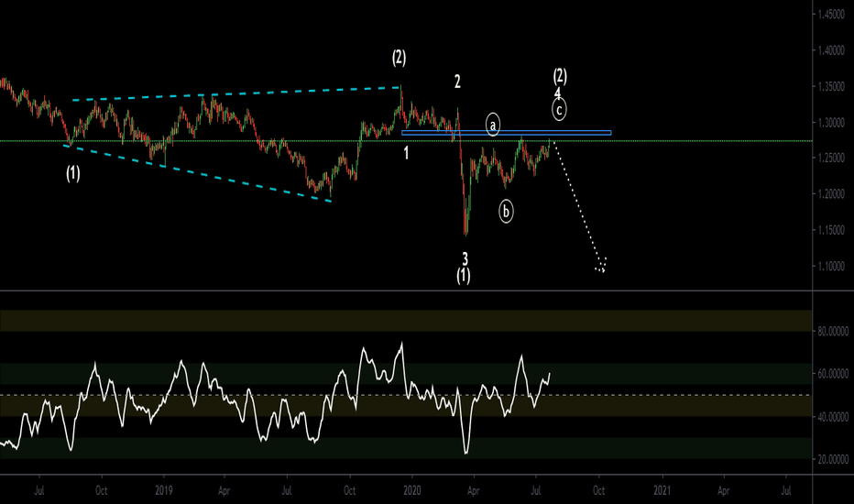
Task: Click the 2019 label on time axis
Action: tap(164, 490)
